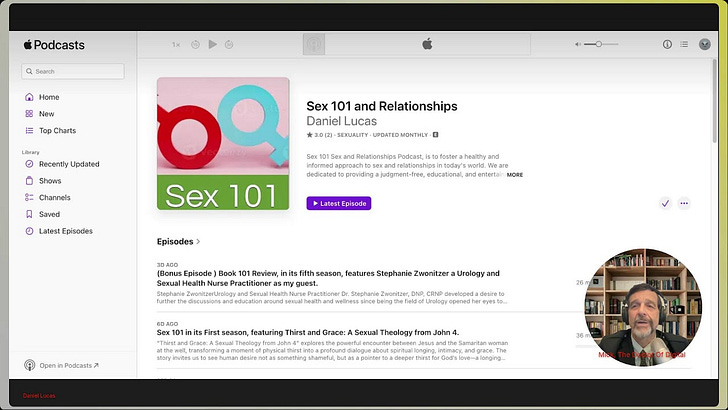Viewport: 728px width, 410px height.
Task: Click the now-playing podcast artwork placeholder
Action: click(x=314, y=45)
